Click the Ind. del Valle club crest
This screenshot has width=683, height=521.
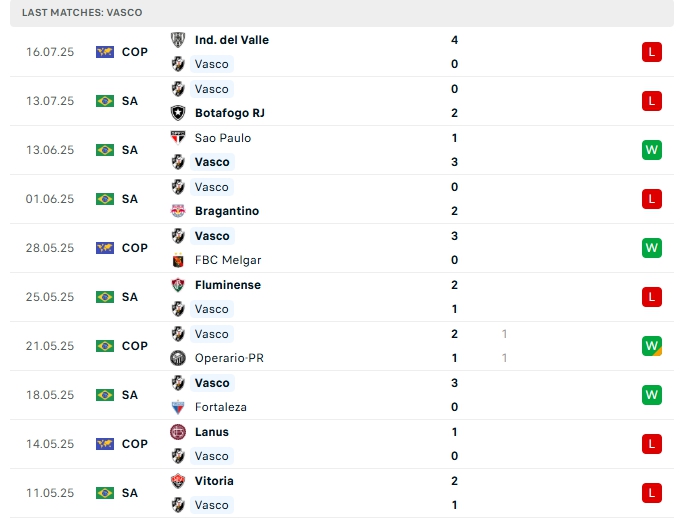pyautogui.click(x=178, y=40)
